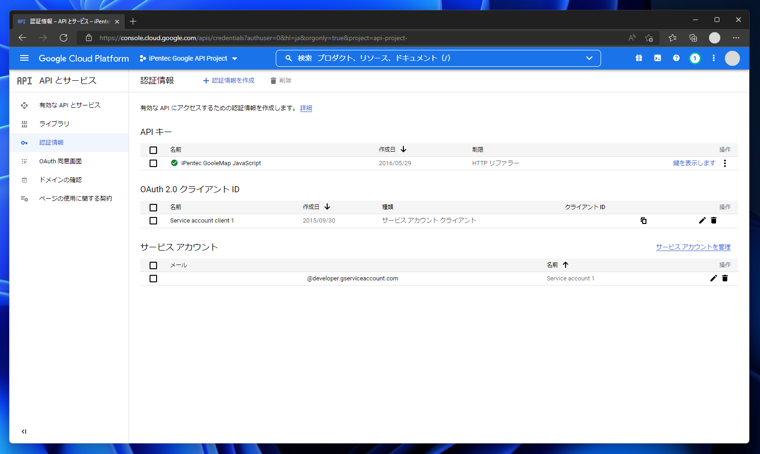760x454 pixels.
Task: Reload the page with refresh icon
Action: pos(63,38)
